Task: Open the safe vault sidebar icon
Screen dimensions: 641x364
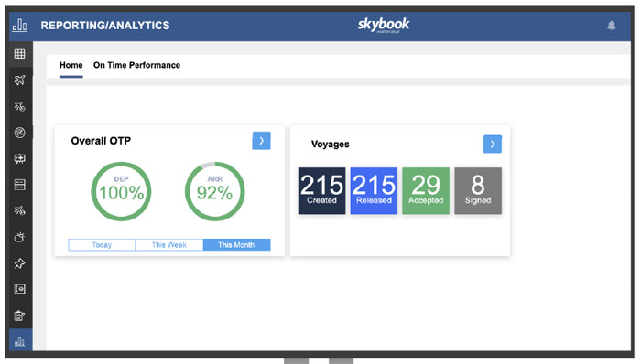Action: (19, 289)
